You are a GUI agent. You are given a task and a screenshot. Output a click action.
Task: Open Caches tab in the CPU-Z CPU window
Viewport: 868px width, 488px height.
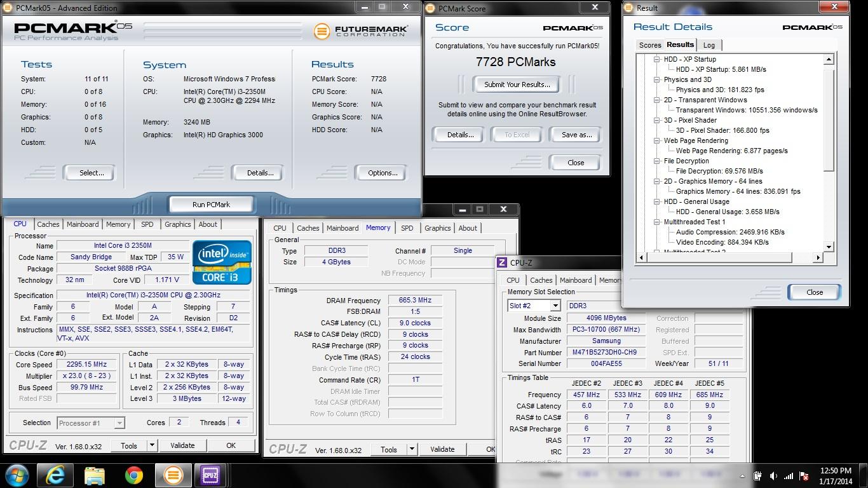48,224
